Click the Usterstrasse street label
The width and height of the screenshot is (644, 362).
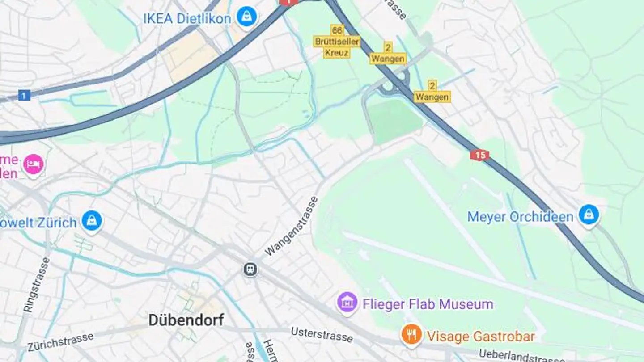pos(322,335)
